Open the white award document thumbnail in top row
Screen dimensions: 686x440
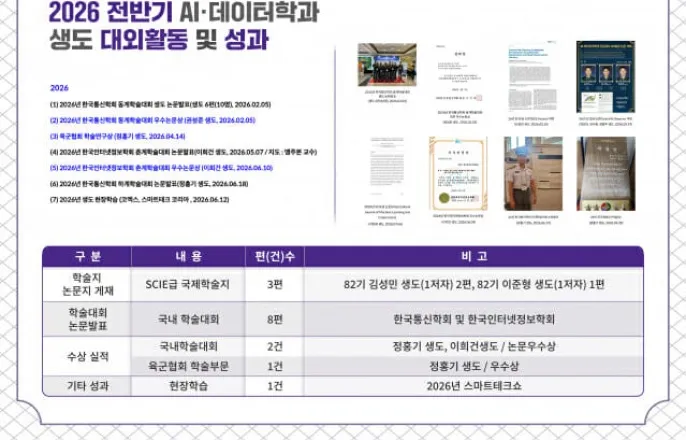click(x=458, y=75)
